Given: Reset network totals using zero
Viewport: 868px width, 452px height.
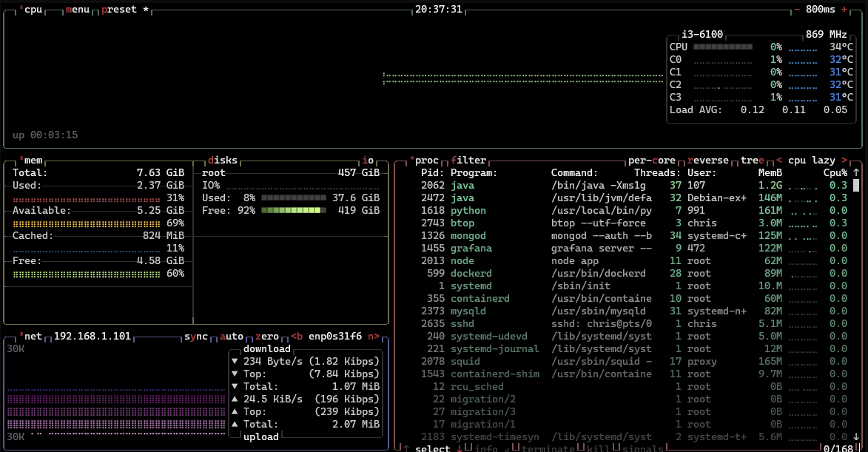Looking at the screenshot, I should tap(268, 337).
